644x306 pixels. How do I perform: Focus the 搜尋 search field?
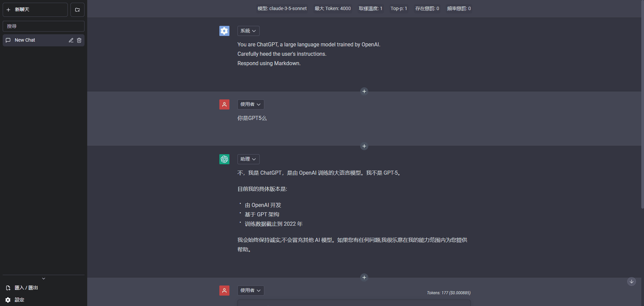(44, 26)
